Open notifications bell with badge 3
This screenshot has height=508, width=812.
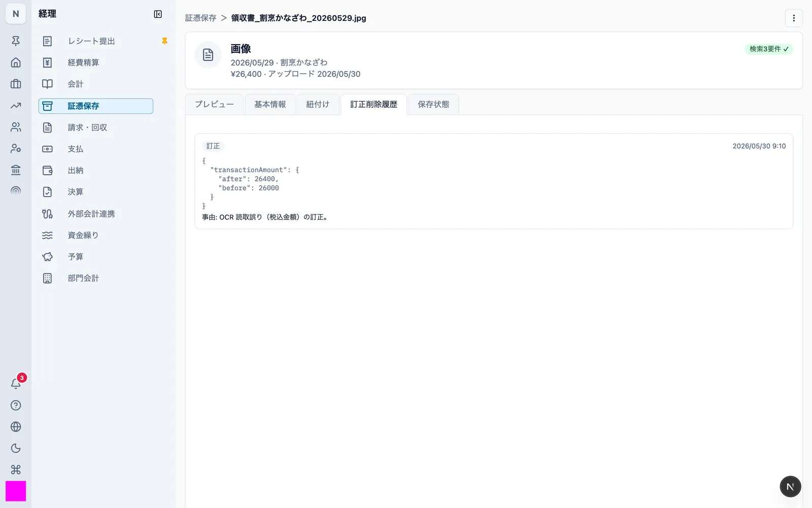click(x=16, y=384)
